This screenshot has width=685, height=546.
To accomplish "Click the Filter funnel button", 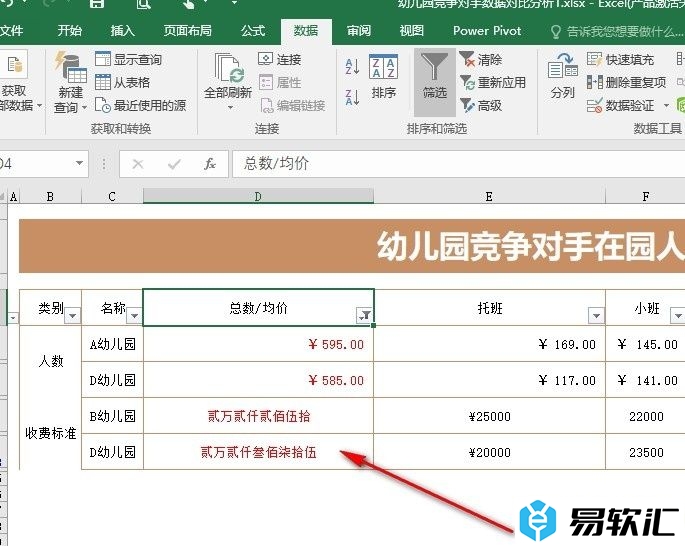I will [x=435, y=82].
